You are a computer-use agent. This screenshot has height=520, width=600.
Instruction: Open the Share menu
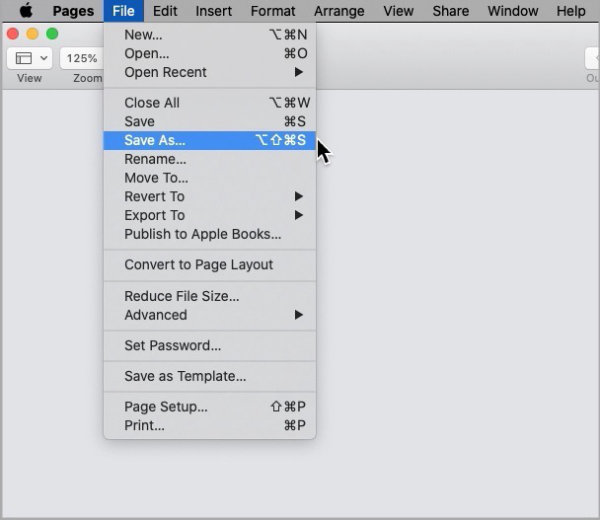pos(451,11)
